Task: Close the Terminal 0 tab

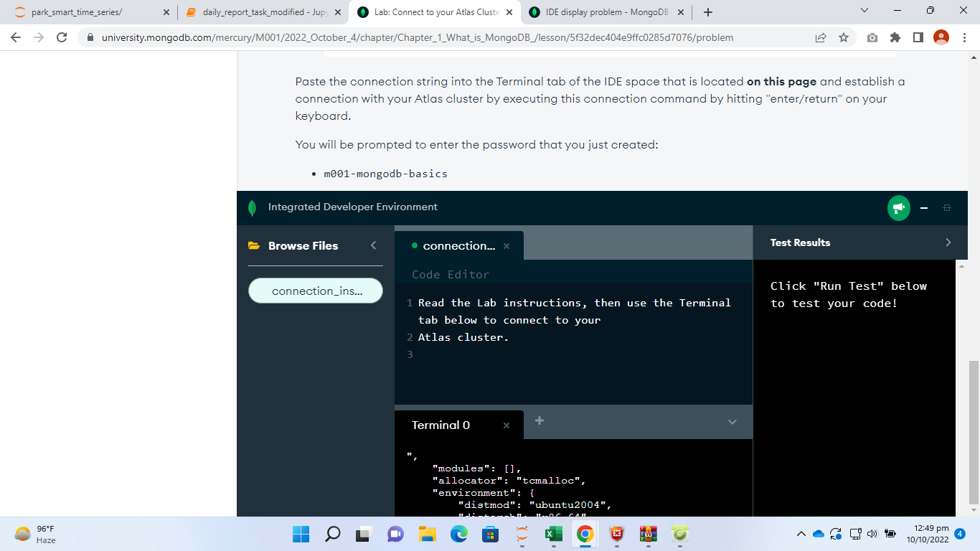Action: (507, 425)
